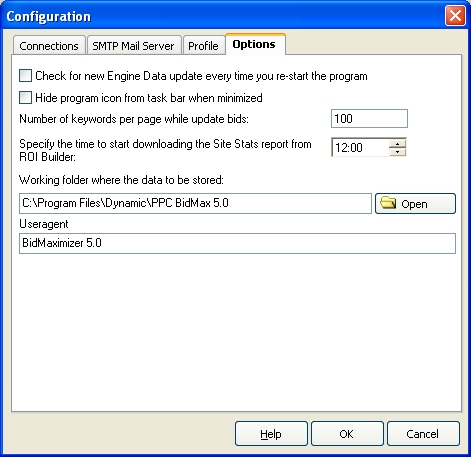Switch to the Connections tab

point(49,46)
